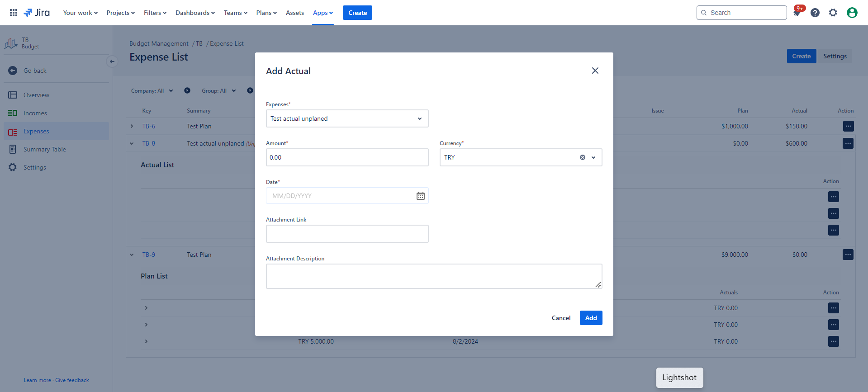Open the user profile avatar

852,13
